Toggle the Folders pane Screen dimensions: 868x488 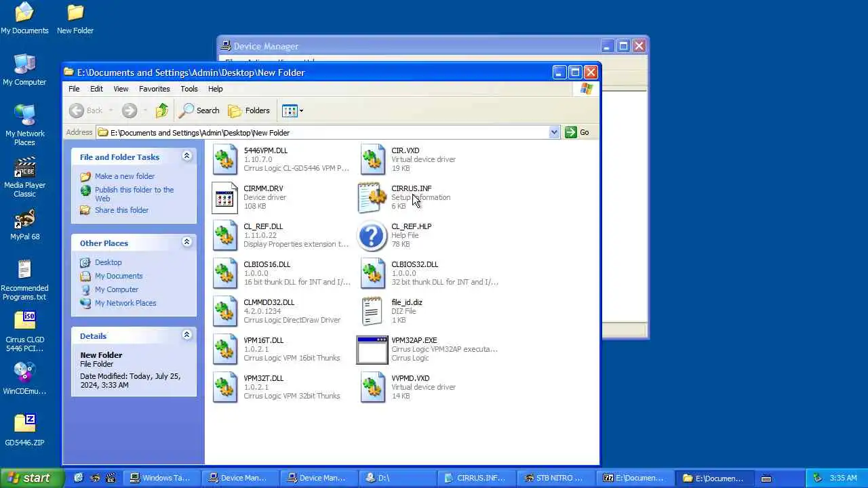coord(249,110)
